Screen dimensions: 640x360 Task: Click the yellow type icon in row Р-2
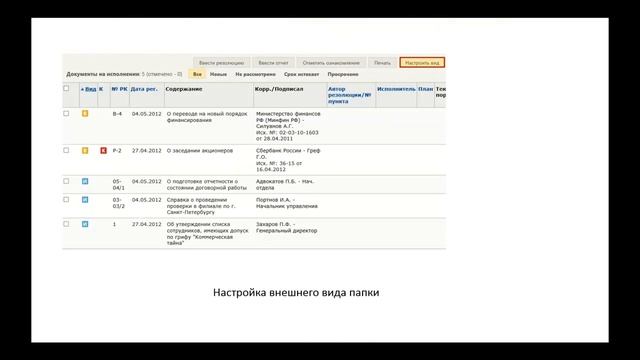(x=85, y=150)
